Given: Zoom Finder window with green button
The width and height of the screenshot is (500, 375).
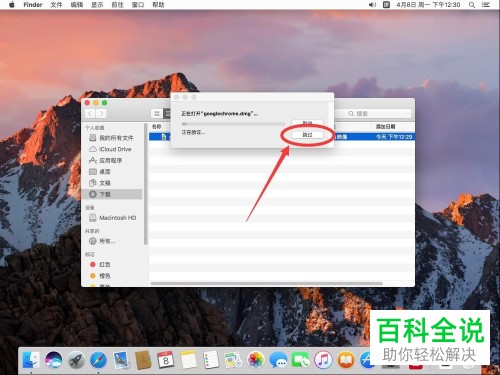Looking at the screenshot, I should pyautogui.click(x=105, y=103).
